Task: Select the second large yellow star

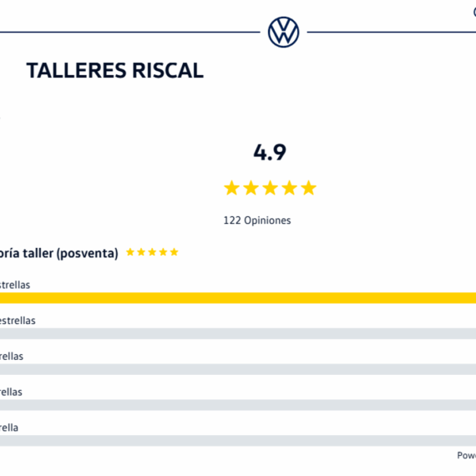Action: point(251,188)
